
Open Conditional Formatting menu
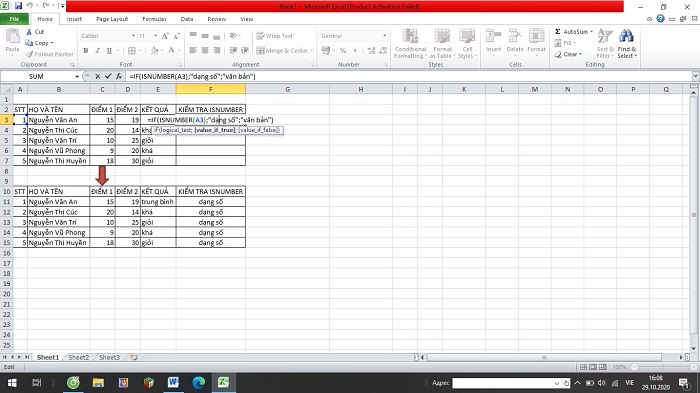coord(410,43)
